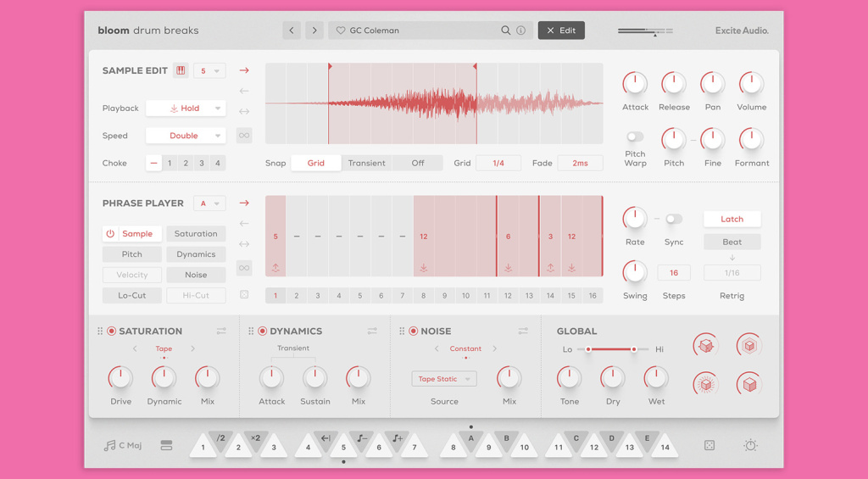Click pad 5 on bottom keyboard
The height and width of the screenshot is (479, 868).
pos(343,446)
